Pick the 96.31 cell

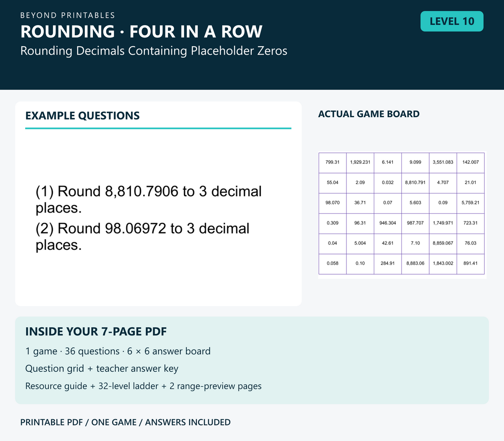click(x=360, y=223)
